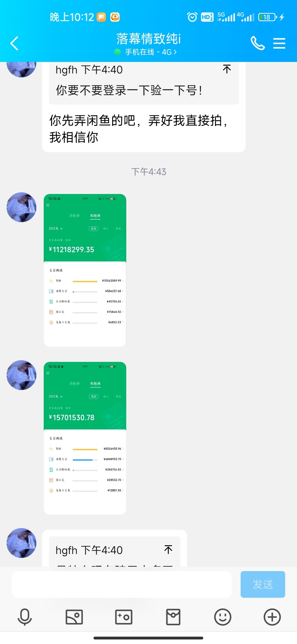Expand more options with plus icon

pos(272,617)
